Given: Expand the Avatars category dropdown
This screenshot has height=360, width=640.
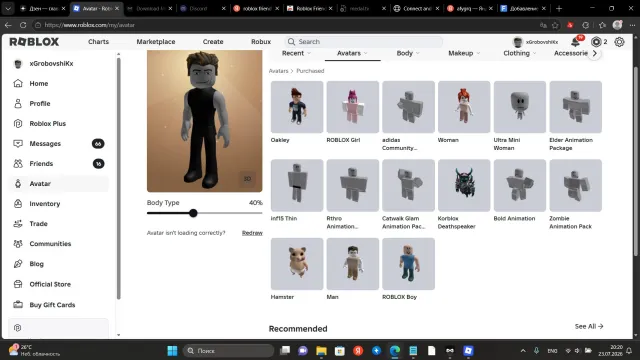Looking at the screenshot, I should (352, 53).
